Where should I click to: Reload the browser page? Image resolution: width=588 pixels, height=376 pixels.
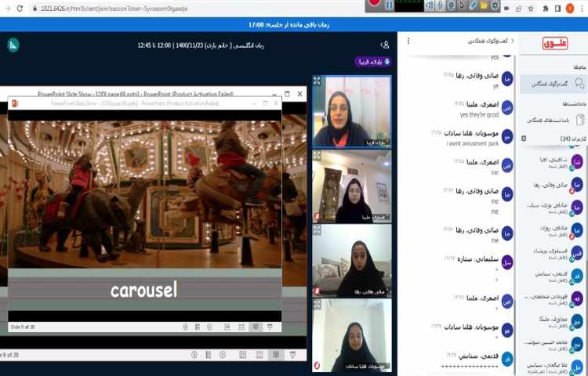tap(20, 9)
